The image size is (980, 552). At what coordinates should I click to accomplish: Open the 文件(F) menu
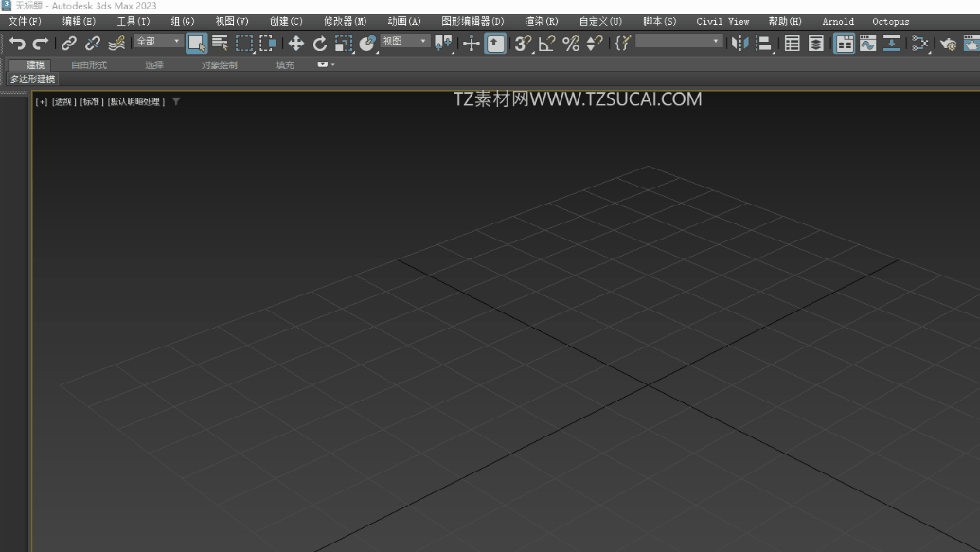(x=25, y=21)
